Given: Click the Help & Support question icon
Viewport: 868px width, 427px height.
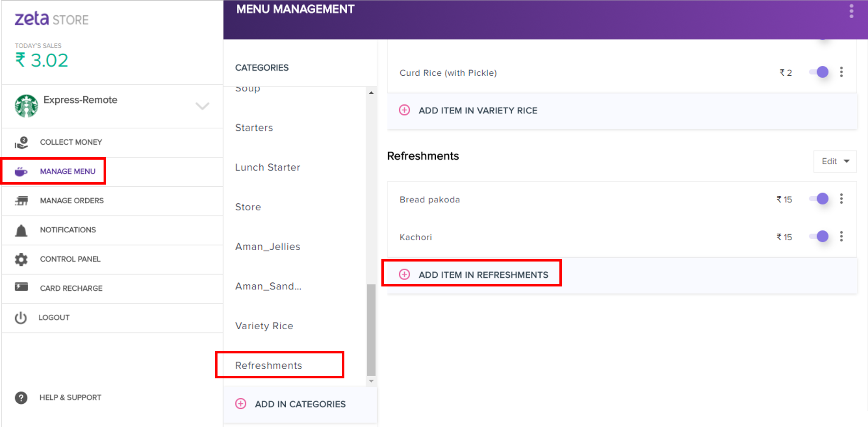Looking at the screenshot, I should coord(21,398).
